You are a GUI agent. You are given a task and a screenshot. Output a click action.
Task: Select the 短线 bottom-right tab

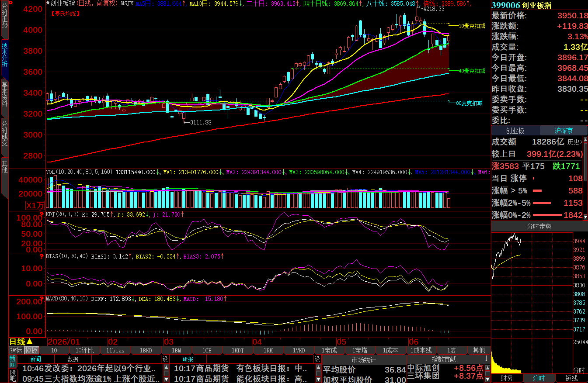[571, 378]
